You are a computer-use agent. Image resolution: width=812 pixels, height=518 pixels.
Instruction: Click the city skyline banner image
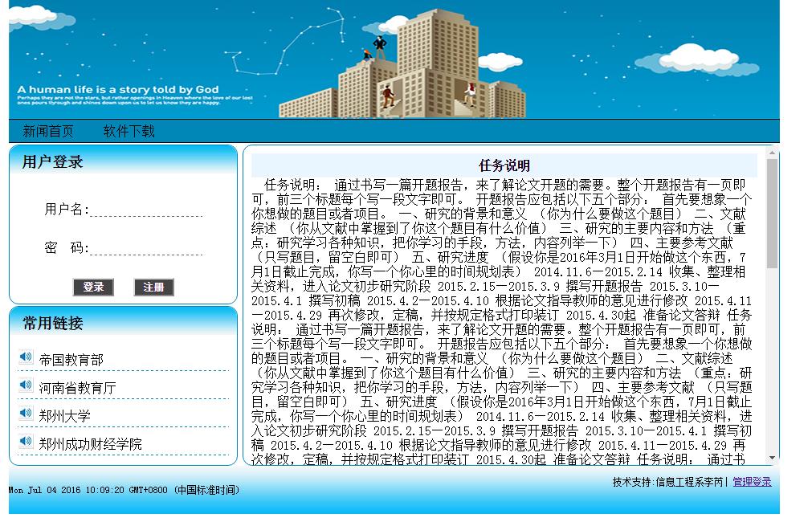(x=402, y=60)
